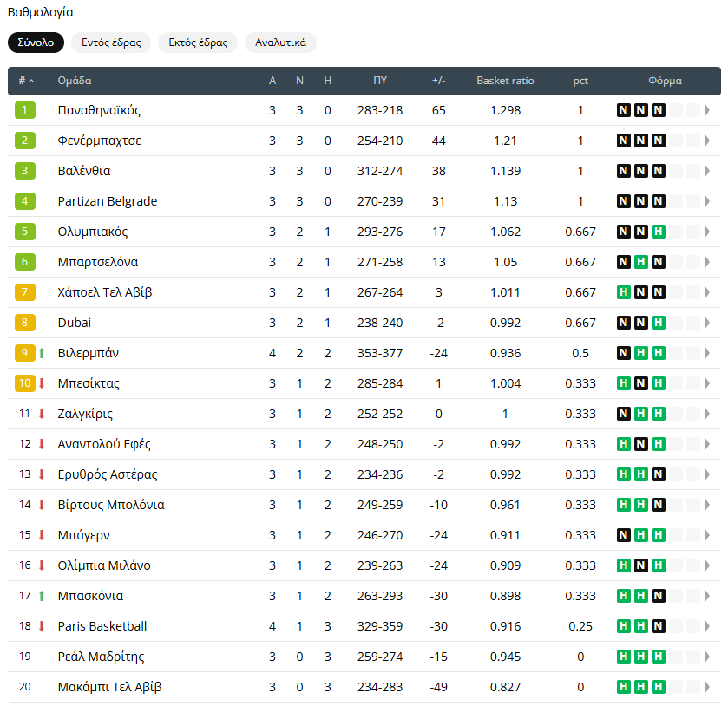Screen dimensions: 728x706
Task: Click red down arrow beside Paris Basketball
Action: click(x=42, y=626)
